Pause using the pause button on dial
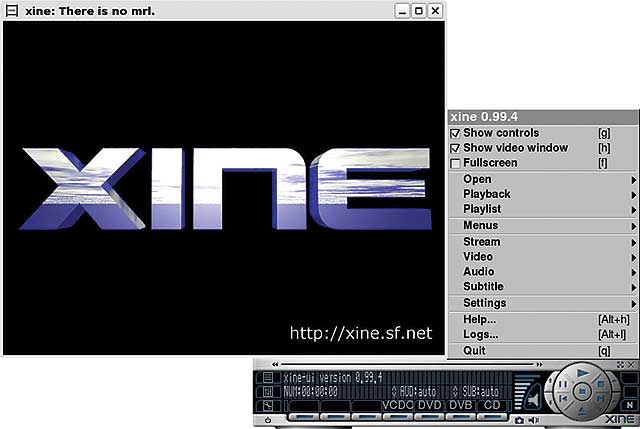 click(563, 384)
